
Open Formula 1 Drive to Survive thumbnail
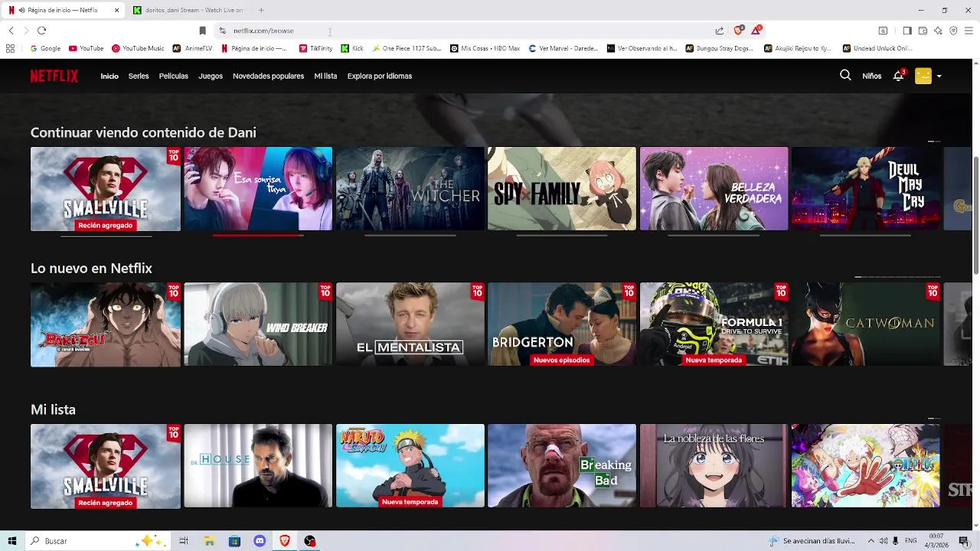tap(714, 324)
